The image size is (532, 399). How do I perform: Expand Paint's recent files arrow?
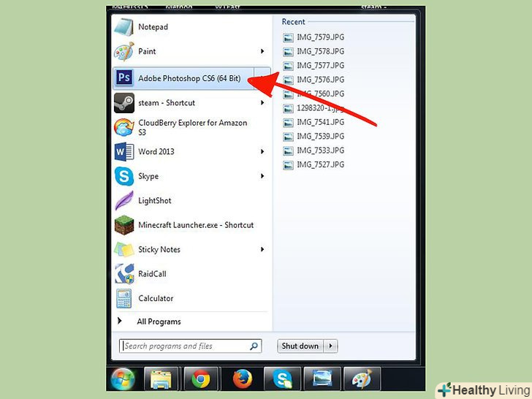(x=262, y=51)
